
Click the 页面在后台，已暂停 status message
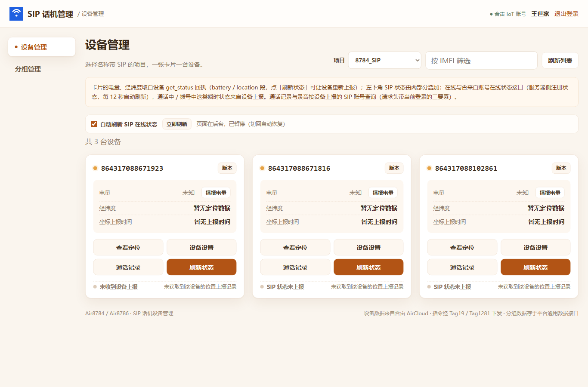click(241, 124)
